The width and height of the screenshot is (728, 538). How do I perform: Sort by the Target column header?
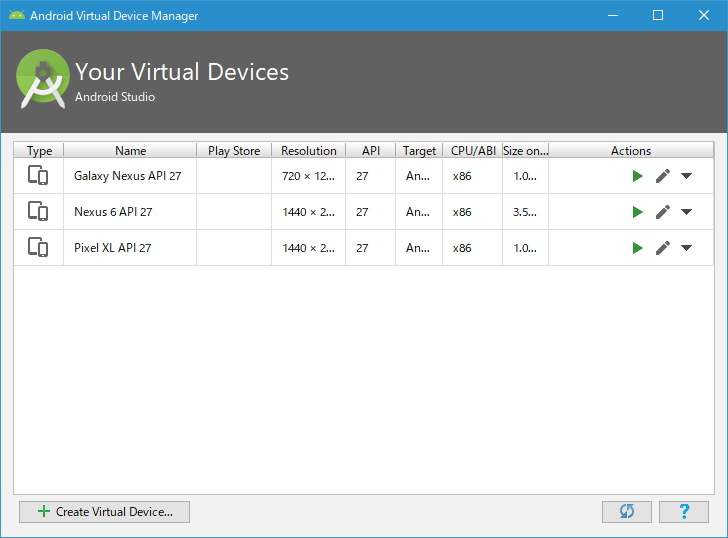tap(419, 150)
